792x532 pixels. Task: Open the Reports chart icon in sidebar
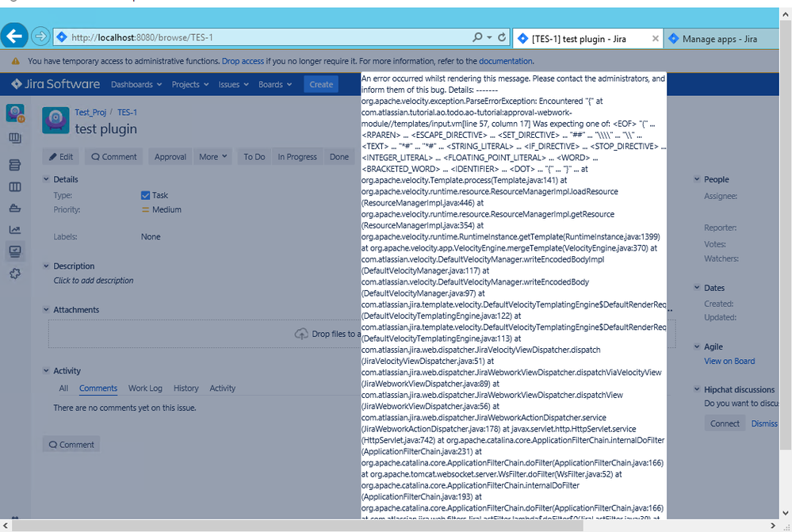pos(15,230)
